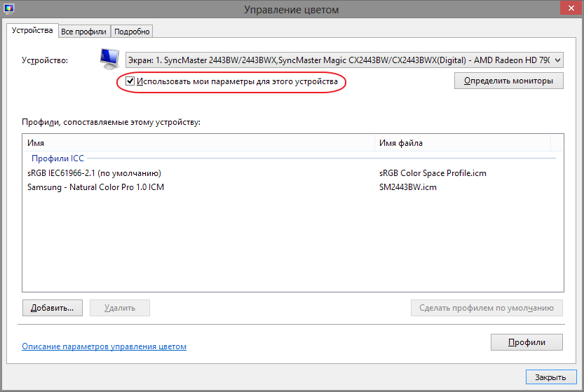This screenshot has width=584, height=392.
Task: Switch to the Устройства tab
Action: (32, 31)
